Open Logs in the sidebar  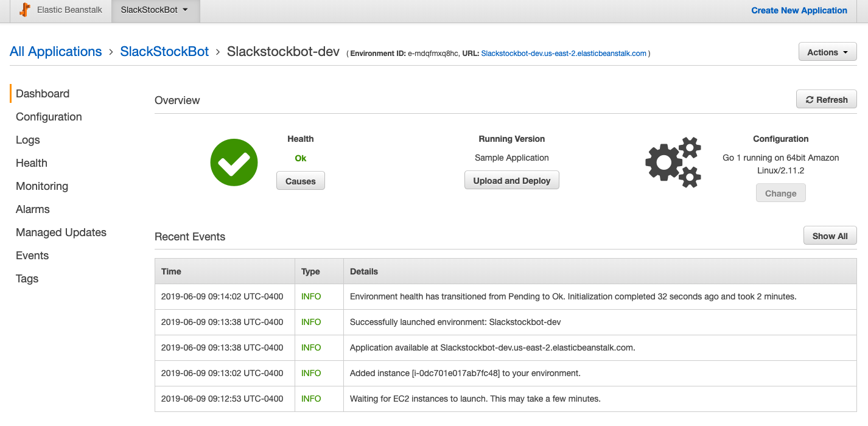click(x=28, y=140)
